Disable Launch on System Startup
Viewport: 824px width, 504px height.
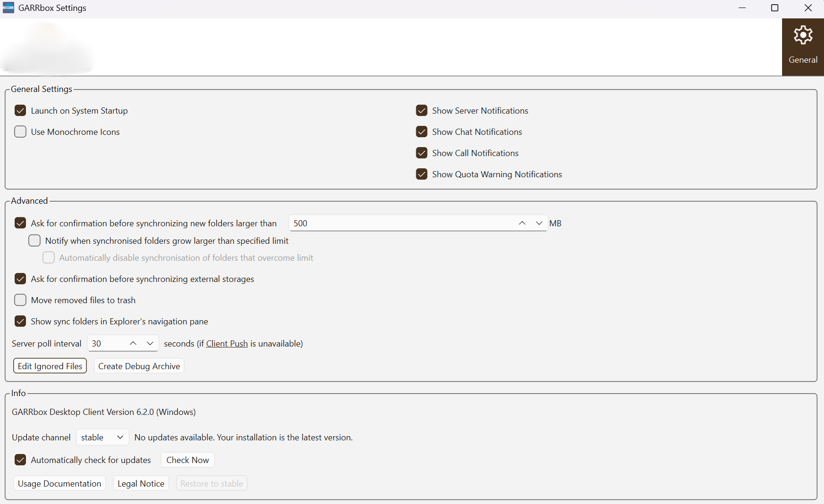(20, 110)
